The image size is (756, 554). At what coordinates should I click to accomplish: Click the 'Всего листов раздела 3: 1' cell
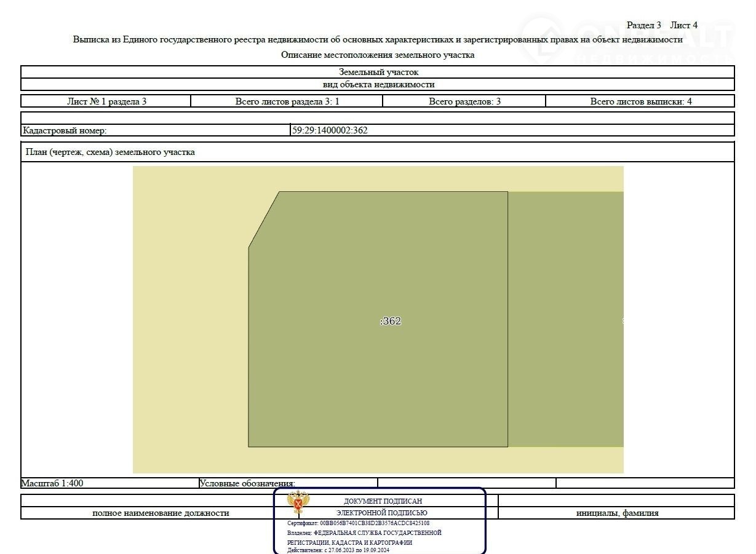(x=287, y=101)
